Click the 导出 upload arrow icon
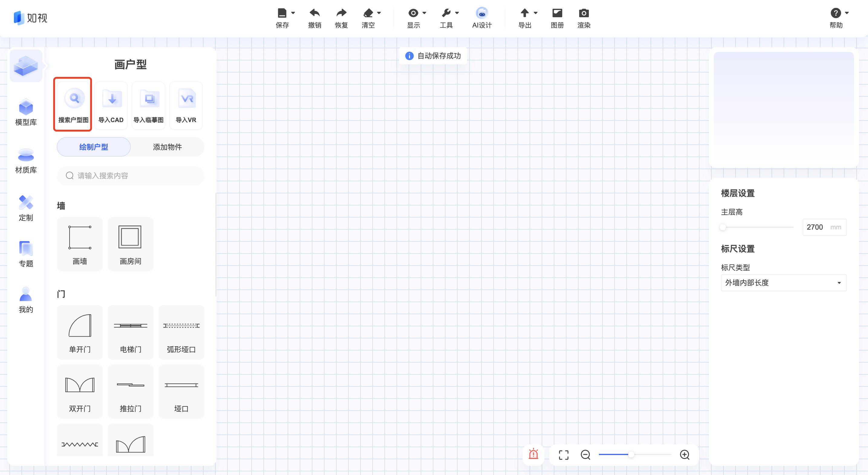 (x=524, y=13)
